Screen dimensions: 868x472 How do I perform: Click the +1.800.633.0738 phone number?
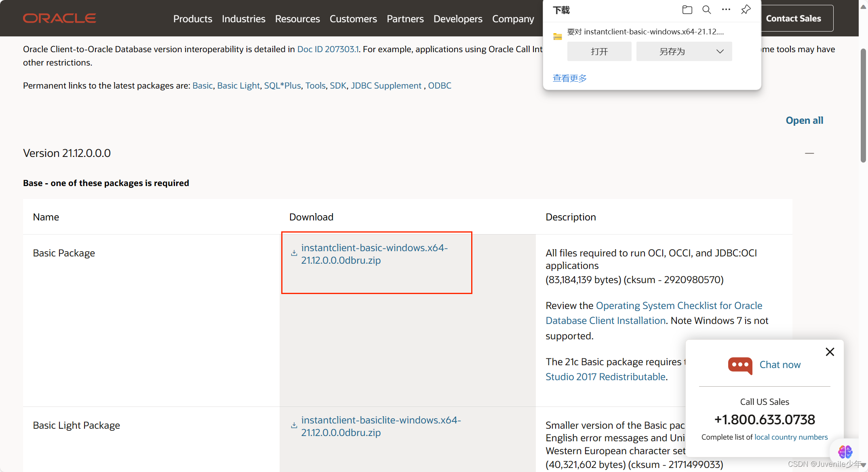click(x=765, y=419)
